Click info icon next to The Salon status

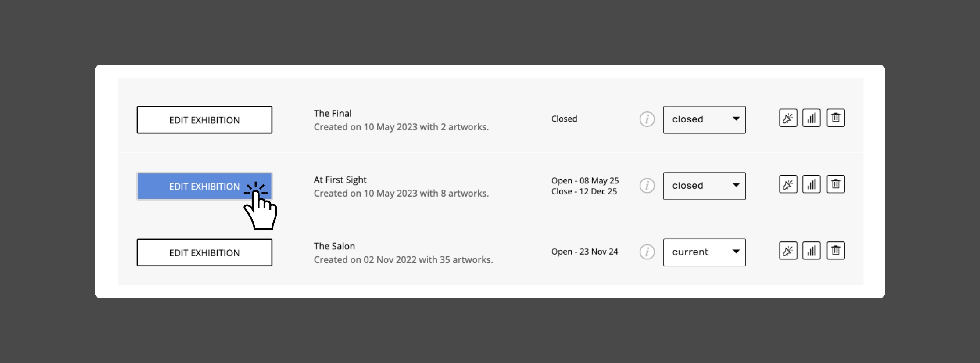click(x=647, y=252)
